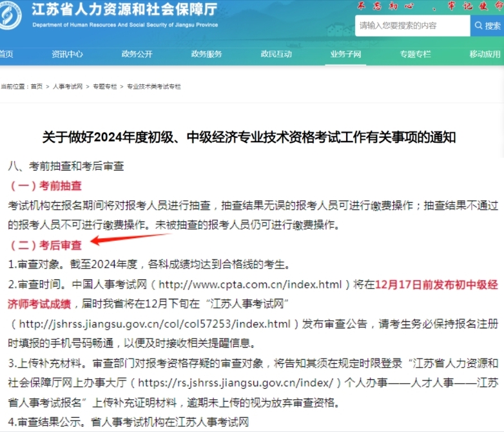
Task: Click the search box input field
Action: [x=412, y=26]
